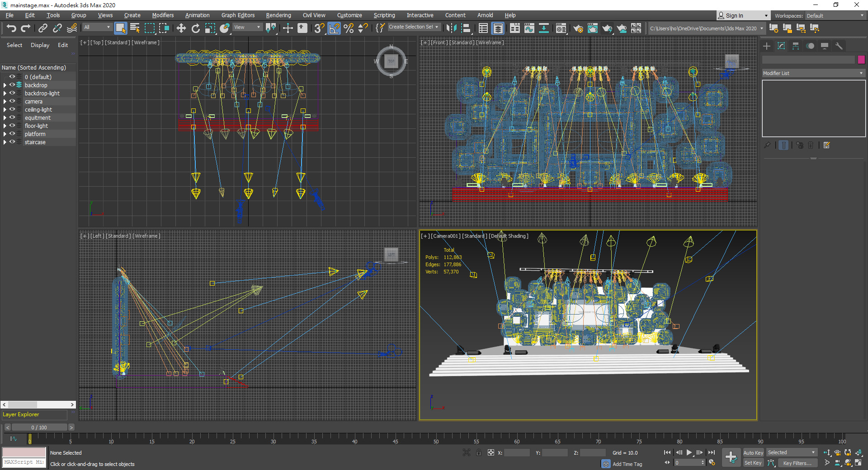Image resolution: width=868 pixels, height=470 pixels.
Task: Open the Hierarchy command panel tab
Action: point(796,46)
